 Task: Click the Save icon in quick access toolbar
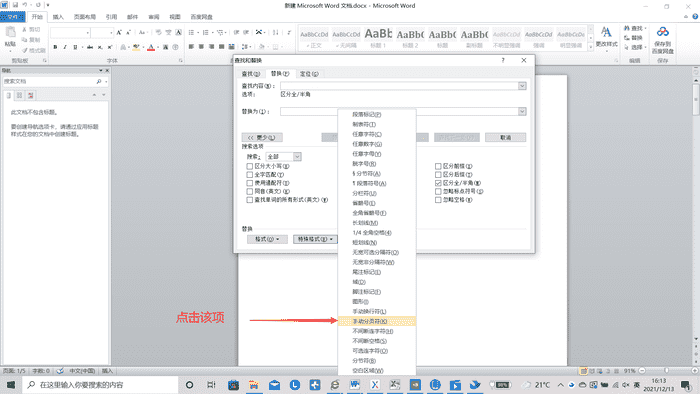pyautogui.click(x=15, y=5)
